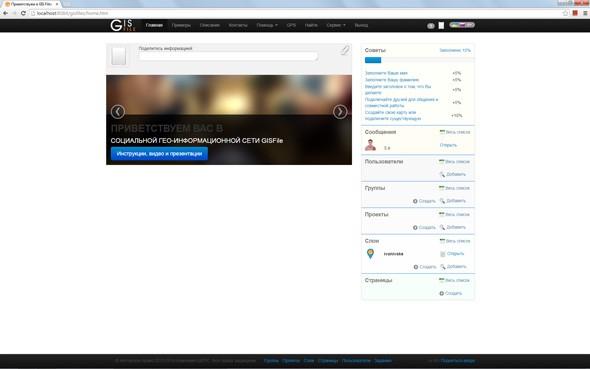Click the paperclip attachment icon
The width and height of the screenshot is (590, 369).
345,50
